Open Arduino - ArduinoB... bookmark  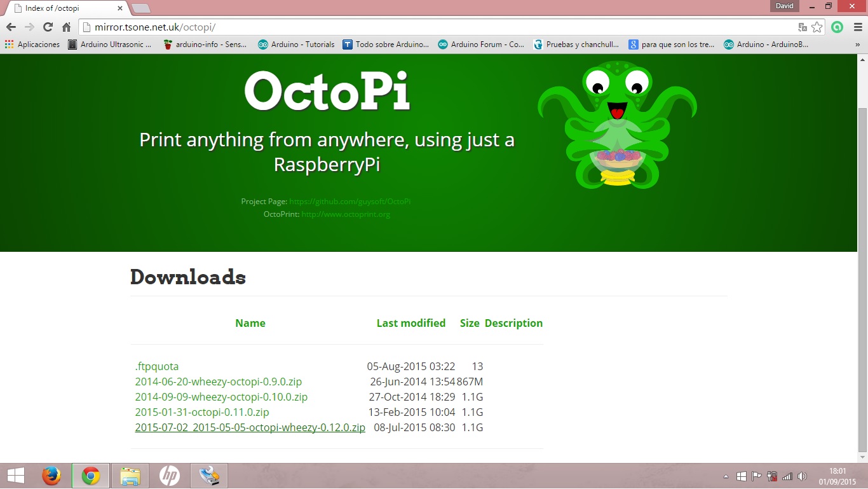coord(767,45)
